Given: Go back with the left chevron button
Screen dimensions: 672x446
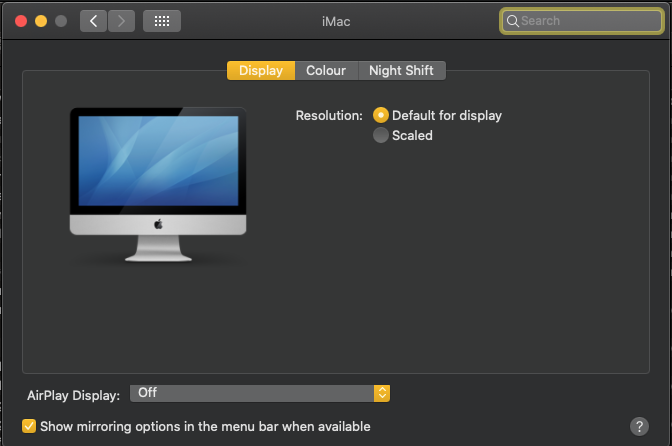Looking at the screenshot, I should 93,21.
